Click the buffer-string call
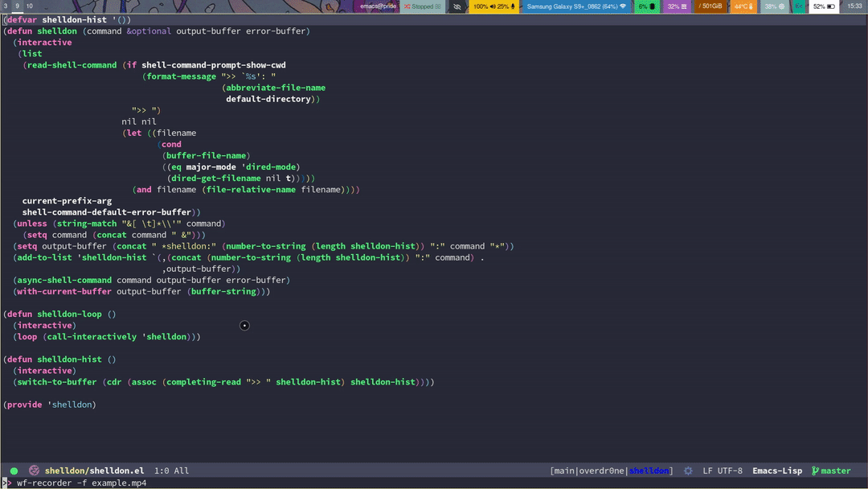868x489 pixels. 223,291
